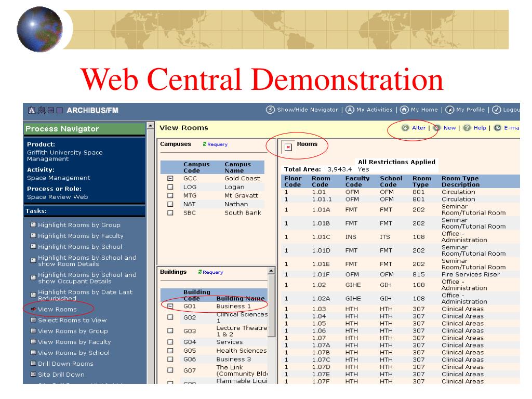The image size is (532, 399).
Task: Click the "Faculty Code" column header
Action: (x=357, y=181)
